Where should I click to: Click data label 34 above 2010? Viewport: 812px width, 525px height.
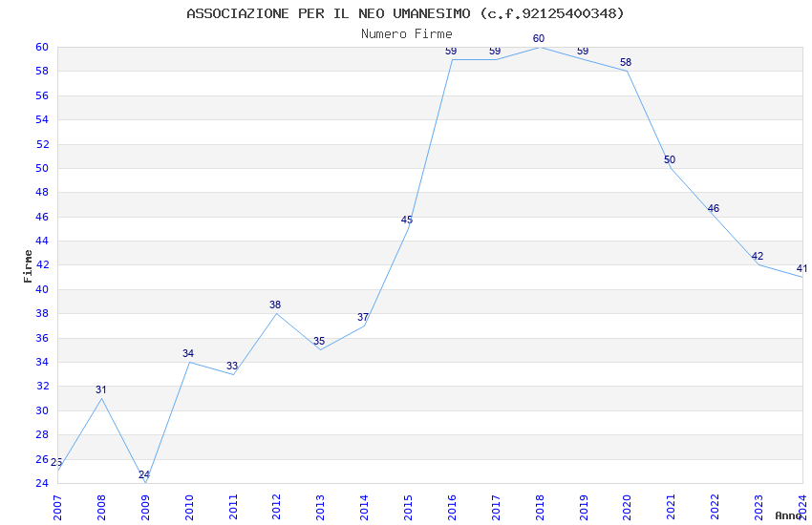pos(188,353)
